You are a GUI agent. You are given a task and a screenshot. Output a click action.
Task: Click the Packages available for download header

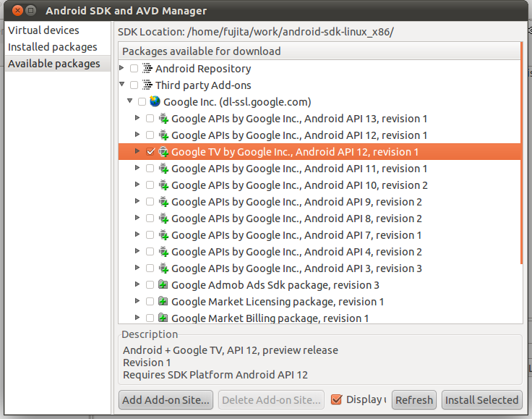pyautogui.click(x=319, y=51)
